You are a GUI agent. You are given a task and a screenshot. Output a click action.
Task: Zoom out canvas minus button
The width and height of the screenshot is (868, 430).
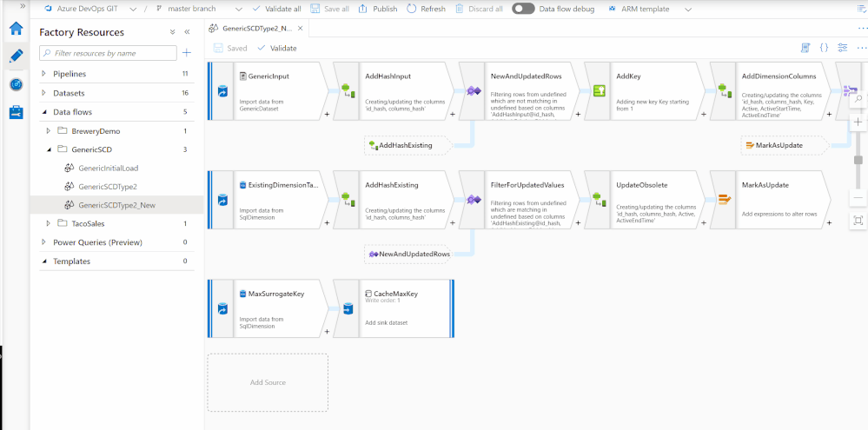point(858,197)
